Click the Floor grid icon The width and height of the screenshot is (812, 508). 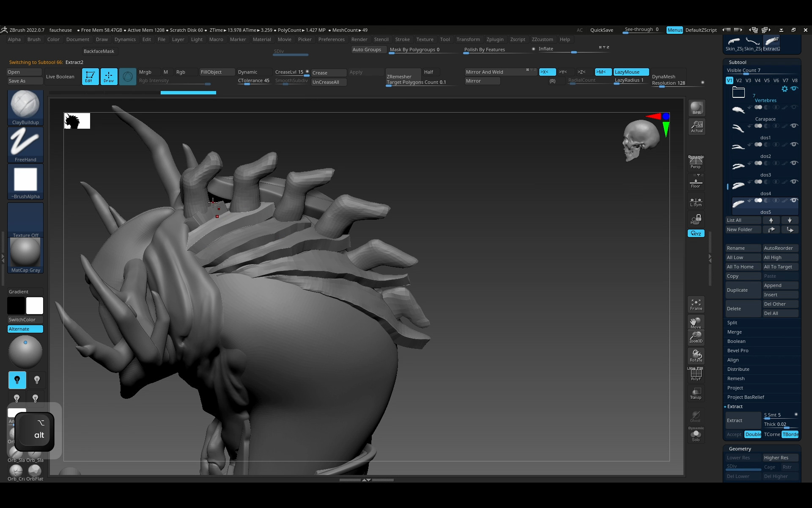tap(696, 183)
